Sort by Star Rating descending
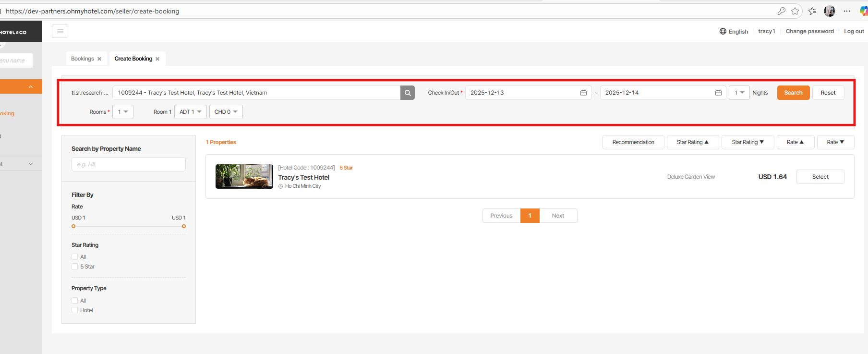Image resolution: width=868 pixels, height=354 pixels. (x=748, y=142)
